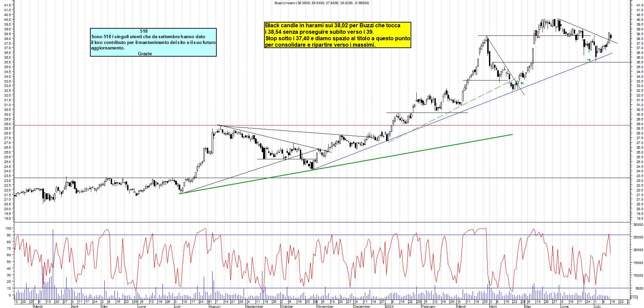Click the '2024' year label on time axis
Image resolution: width=644 pixels, height=308 pixels.
[x=389, y=306]
